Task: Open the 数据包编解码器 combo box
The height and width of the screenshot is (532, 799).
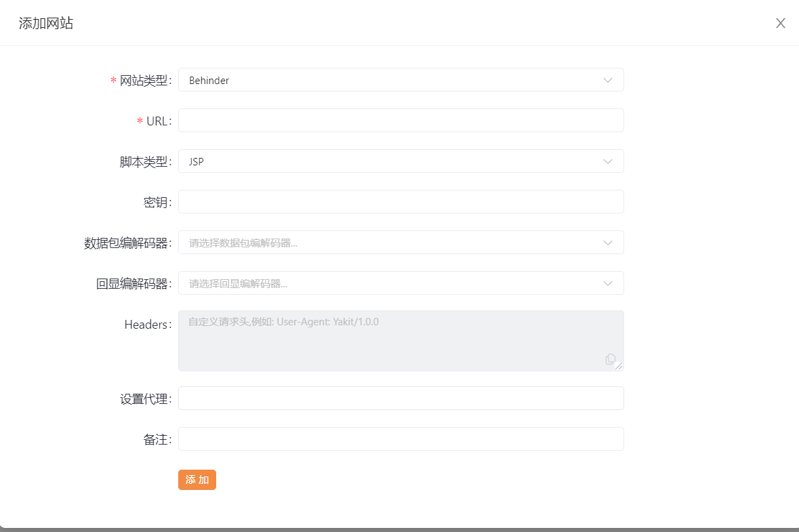Action: point(400,242)
